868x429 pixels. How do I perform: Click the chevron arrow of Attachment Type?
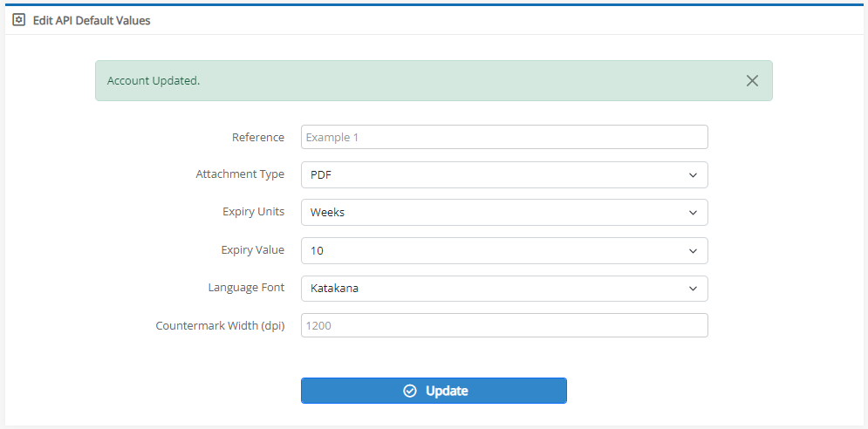click(693, 175)
